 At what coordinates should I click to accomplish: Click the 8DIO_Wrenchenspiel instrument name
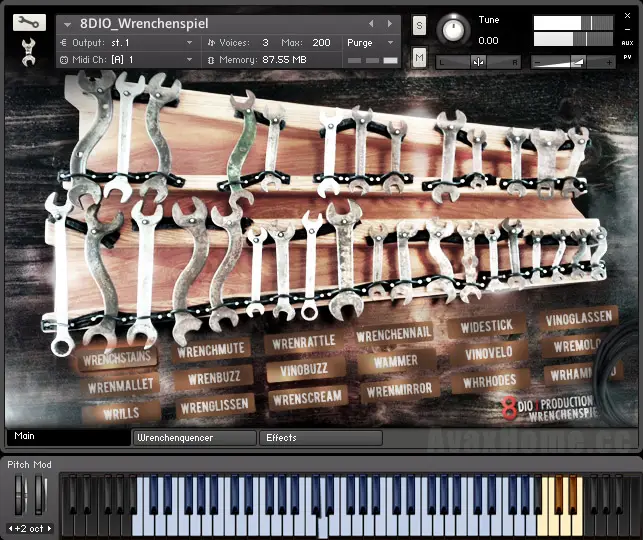144,24
